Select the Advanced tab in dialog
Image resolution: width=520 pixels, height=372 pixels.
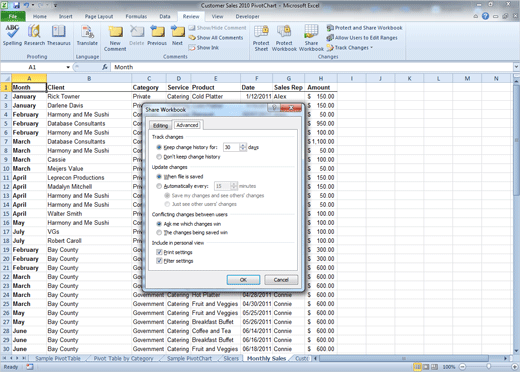pos(187,125)
